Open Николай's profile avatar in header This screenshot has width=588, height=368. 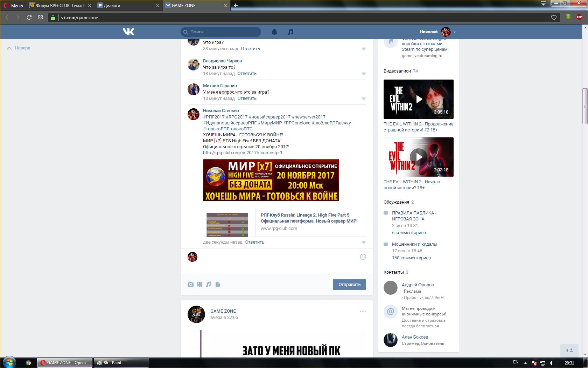pyautogui.click(x=446, y=32)
